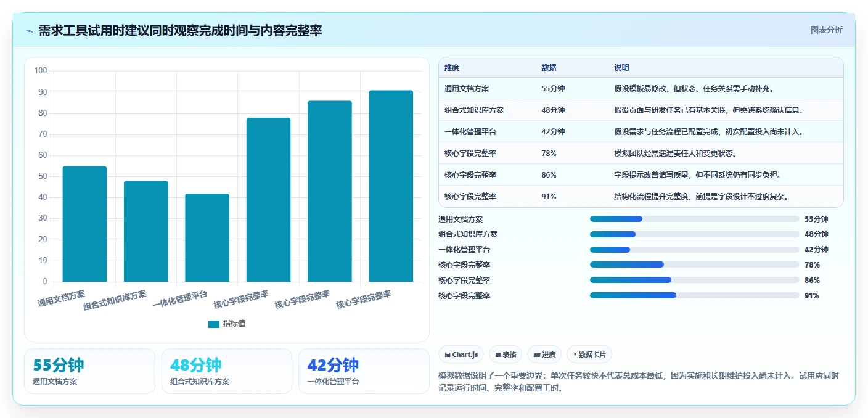This screenshot has height=418, width=868.
Task: Click the progress bar showing 78%
Action: pyautogui.click(x=694, y=264)
